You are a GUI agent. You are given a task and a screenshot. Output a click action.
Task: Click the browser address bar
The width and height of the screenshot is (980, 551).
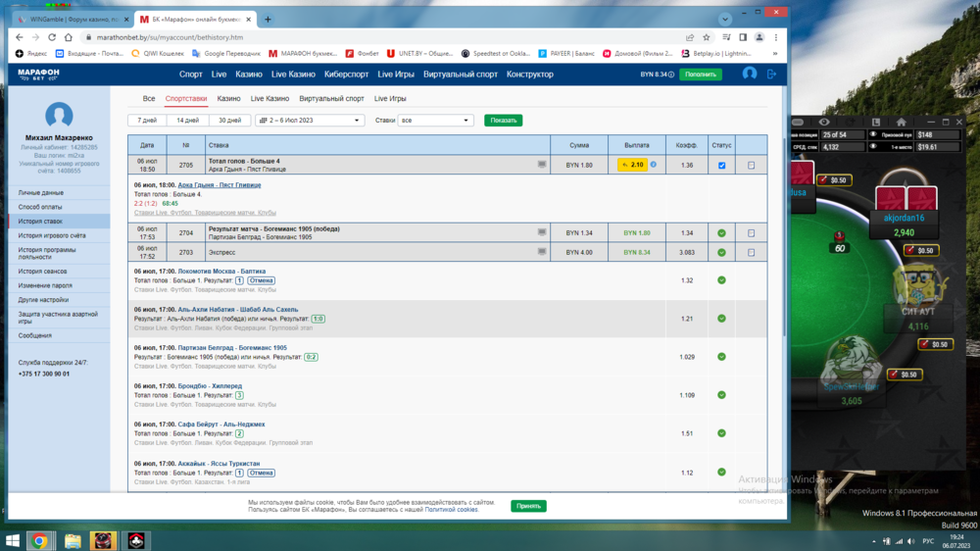click(372, 37)
